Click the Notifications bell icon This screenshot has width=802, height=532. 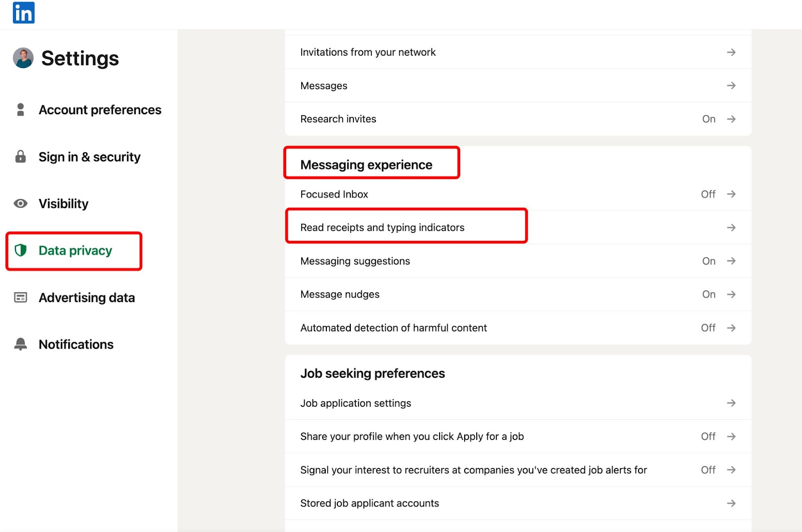(20, 344)
